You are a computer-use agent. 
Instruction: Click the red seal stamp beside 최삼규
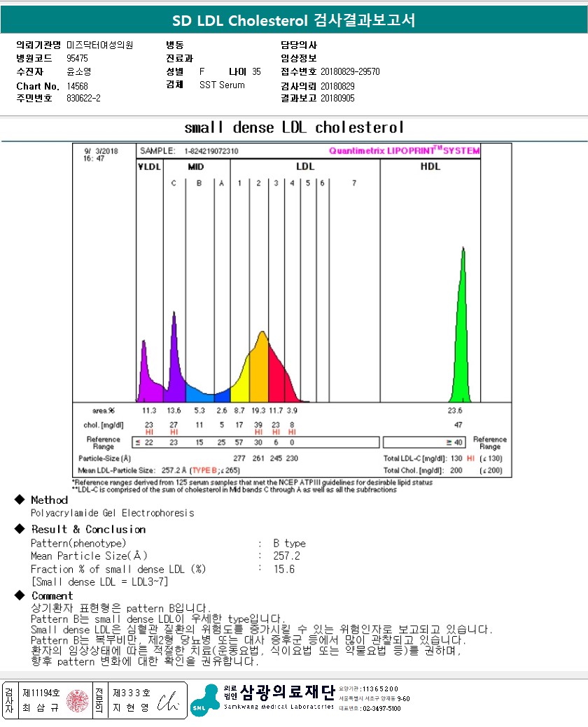77,700
